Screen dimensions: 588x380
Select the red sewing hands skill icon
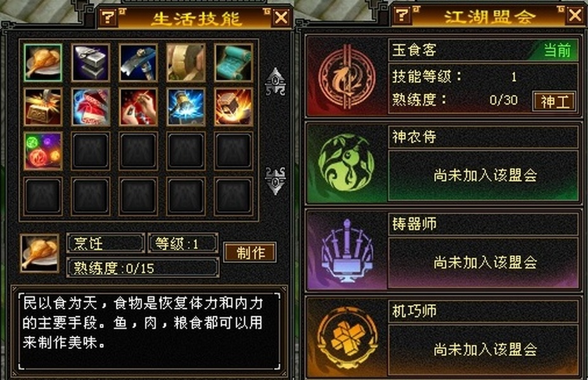pyautogui.click(x=138, y=107)
